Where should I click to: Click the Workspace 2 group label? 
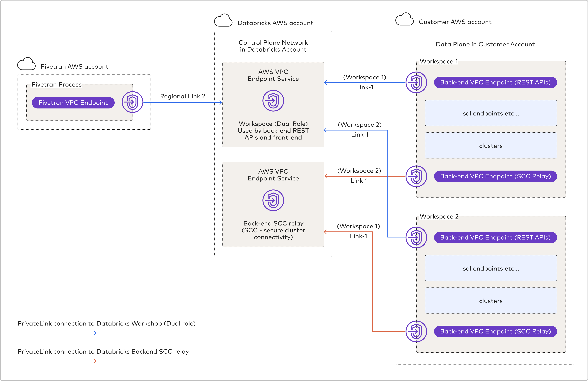pos(439,216)
